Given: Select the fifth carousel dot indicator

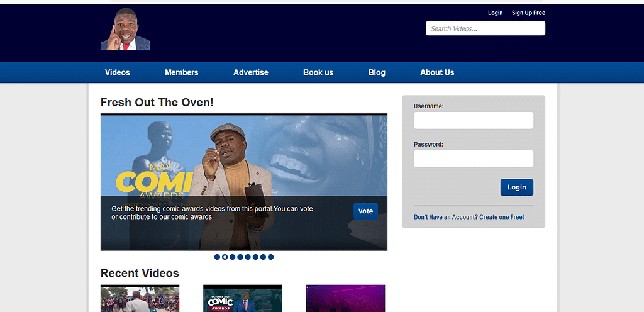Looking at the screenshot, I should (248, 257).
